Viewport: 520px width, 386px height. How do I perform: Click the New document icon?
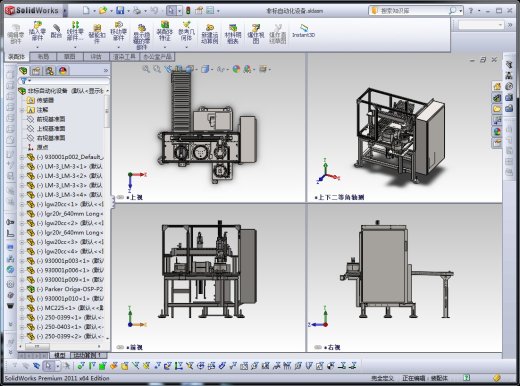point(86,10)
